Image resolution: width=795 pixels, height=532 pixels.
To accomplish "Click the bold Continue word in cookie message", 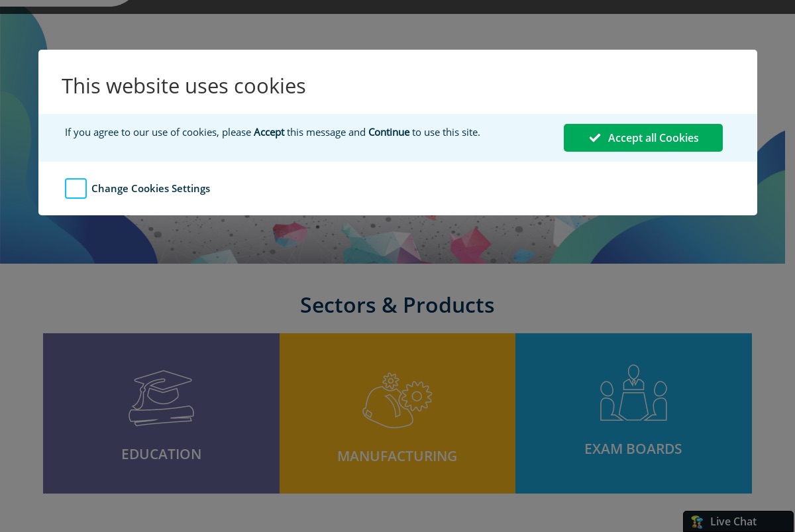I will [x=389, y=132].
